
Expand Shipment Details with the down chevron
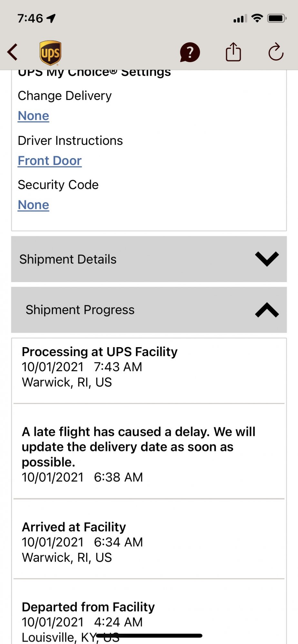click(x=267, y=259)
